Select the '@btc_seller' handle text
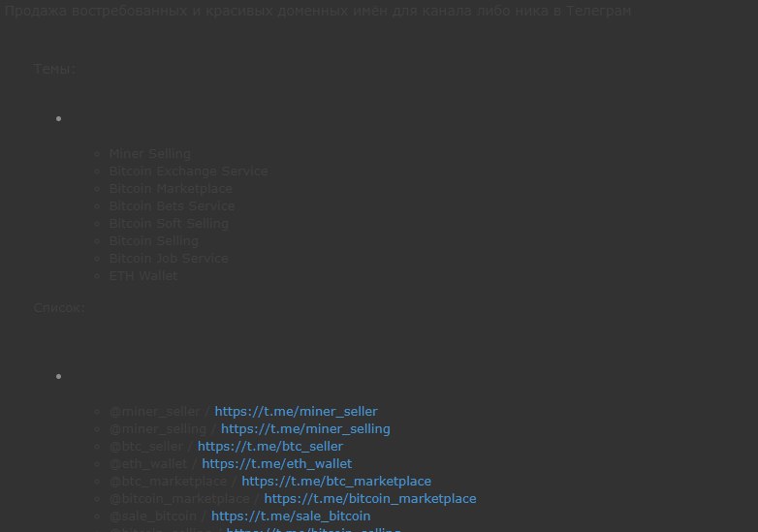This screenshot has width=758, height=532. pos(146,446)
